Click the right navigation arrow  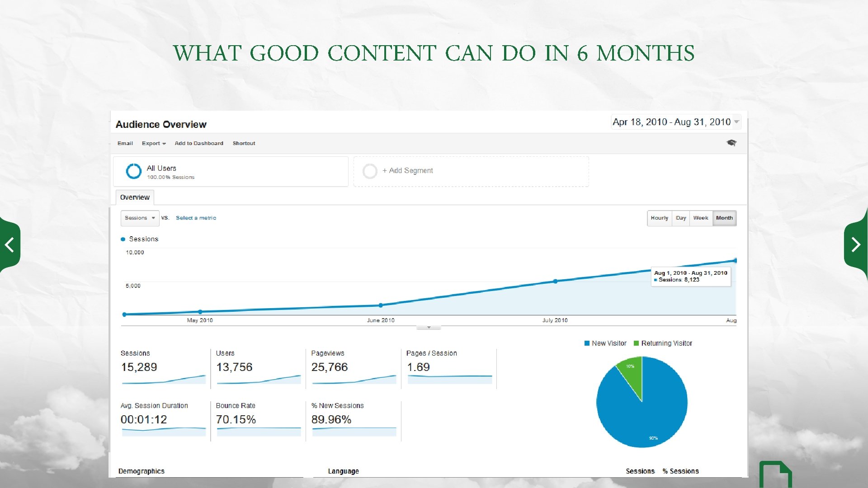click(x=857, y=244)
